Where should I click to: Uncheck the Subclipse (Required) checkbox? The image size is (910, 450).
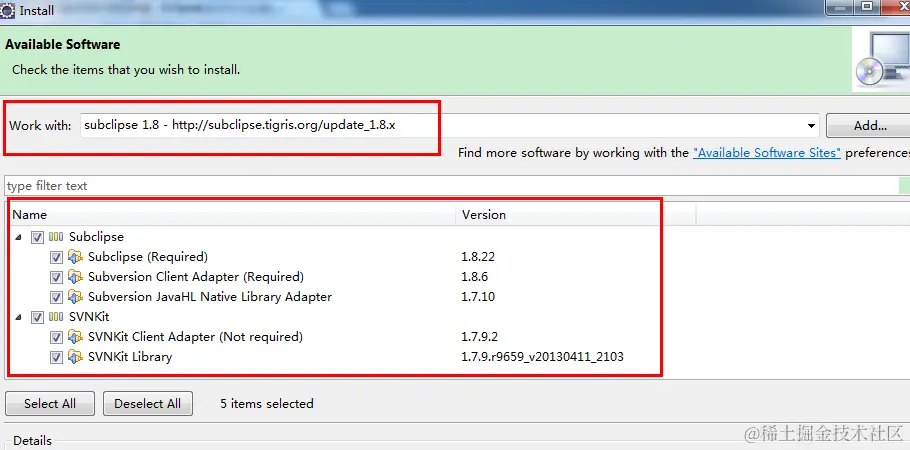coord(56,257)
